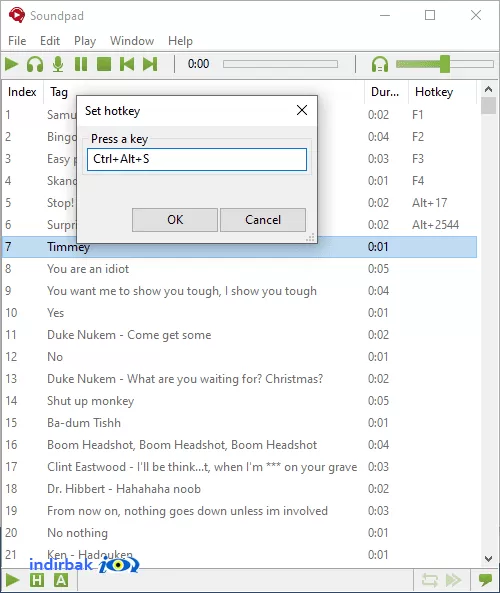Open the Play menu
500x593 pixels.
point(85,41)
